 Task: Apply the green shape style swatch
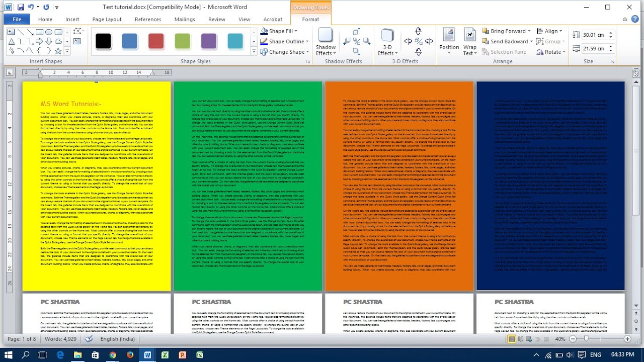tap(183, 41)
